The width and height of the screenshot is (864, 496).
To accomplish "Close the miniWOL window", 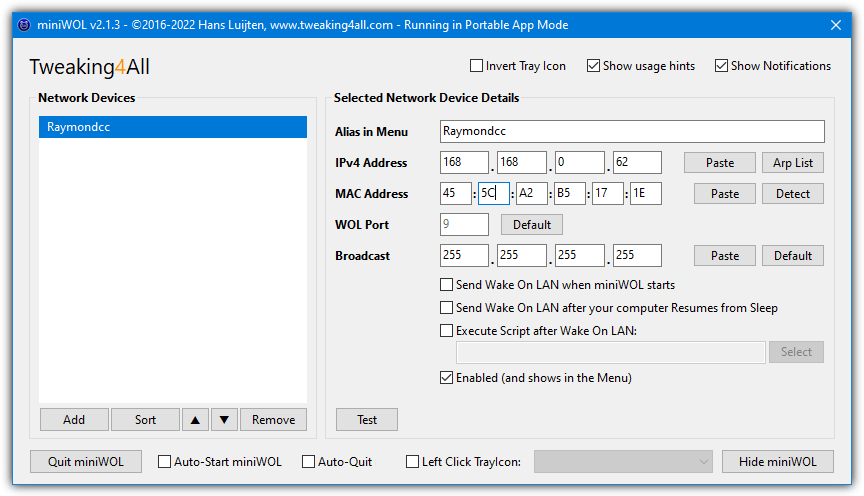I will (x=836, y=25).
